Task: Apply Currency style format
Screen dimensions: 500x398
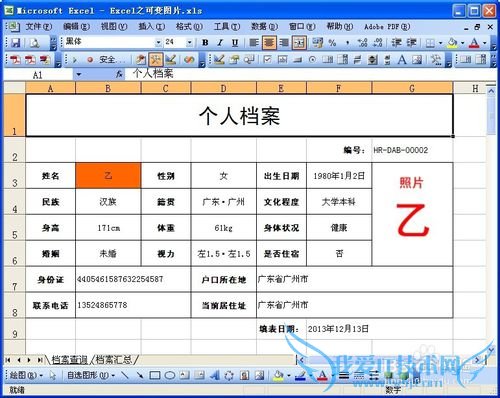Action: (x=317, y=42)
